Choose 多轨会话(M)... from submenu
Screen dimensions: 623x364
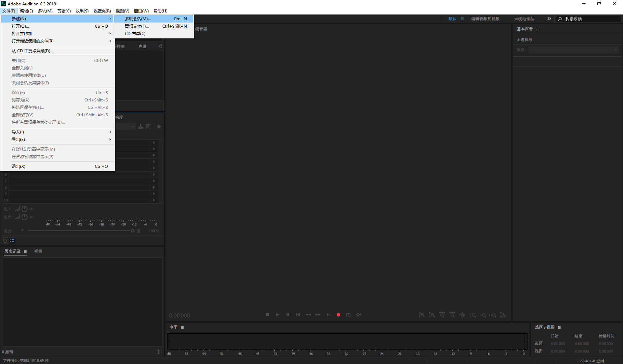click(x=154, y=19)
